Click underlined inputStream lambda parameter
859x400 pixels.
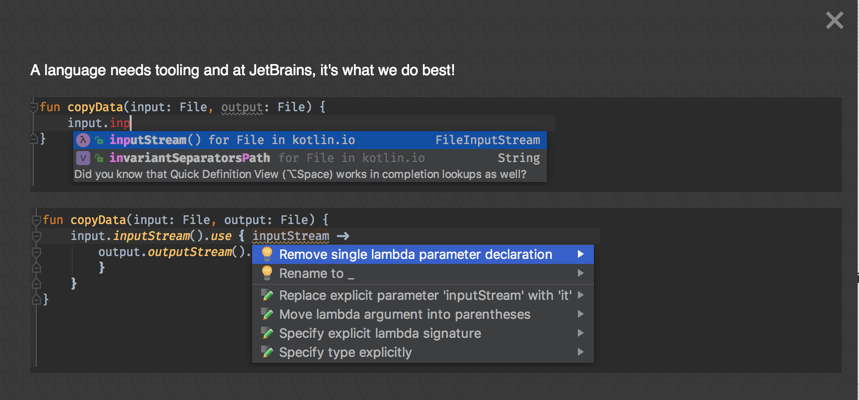tap(291, 237)
